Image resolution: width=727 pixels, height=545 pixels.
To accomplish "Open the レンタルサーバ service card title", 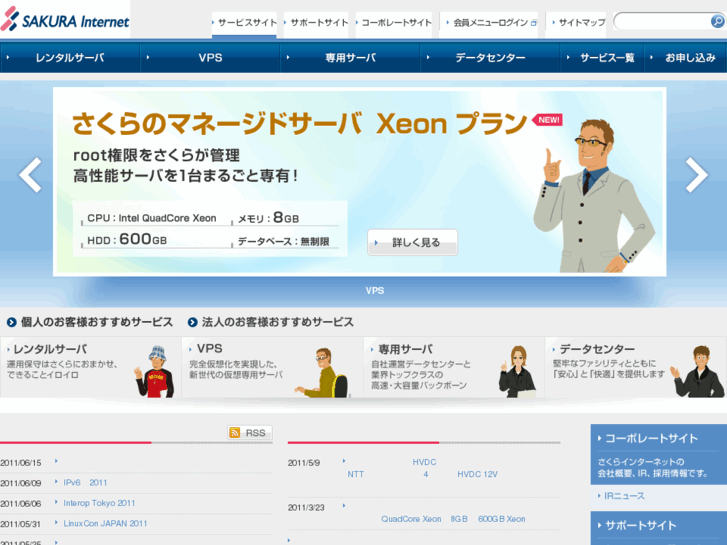I will coord(50,349).
